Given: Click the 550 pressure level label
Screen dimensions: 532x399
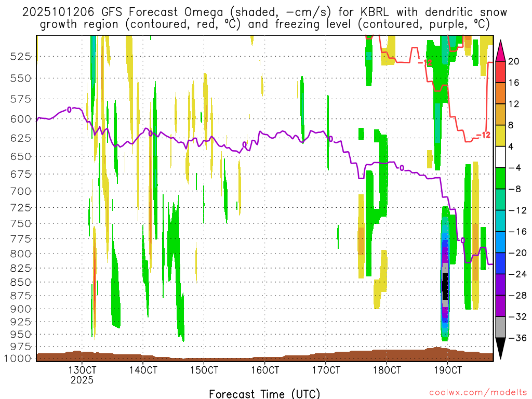Looking at the screenshot, I should (x=21, y=78).
